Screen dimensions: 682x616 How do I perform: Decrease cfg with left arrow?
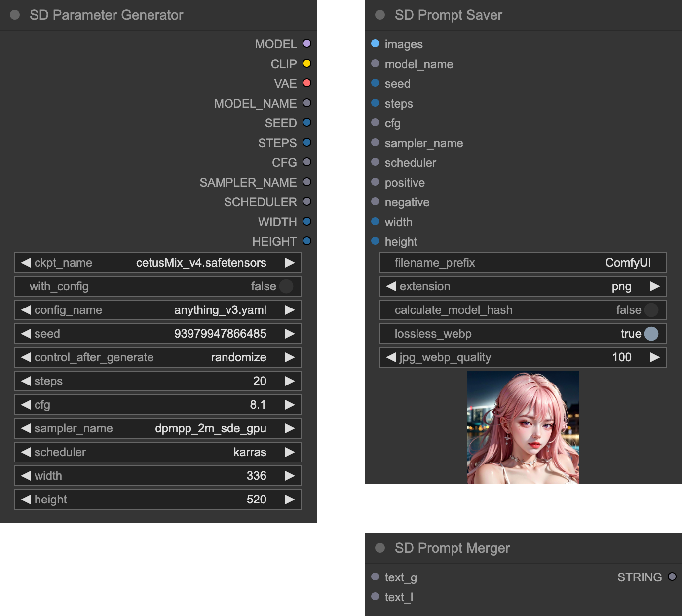tap(26, 405)
